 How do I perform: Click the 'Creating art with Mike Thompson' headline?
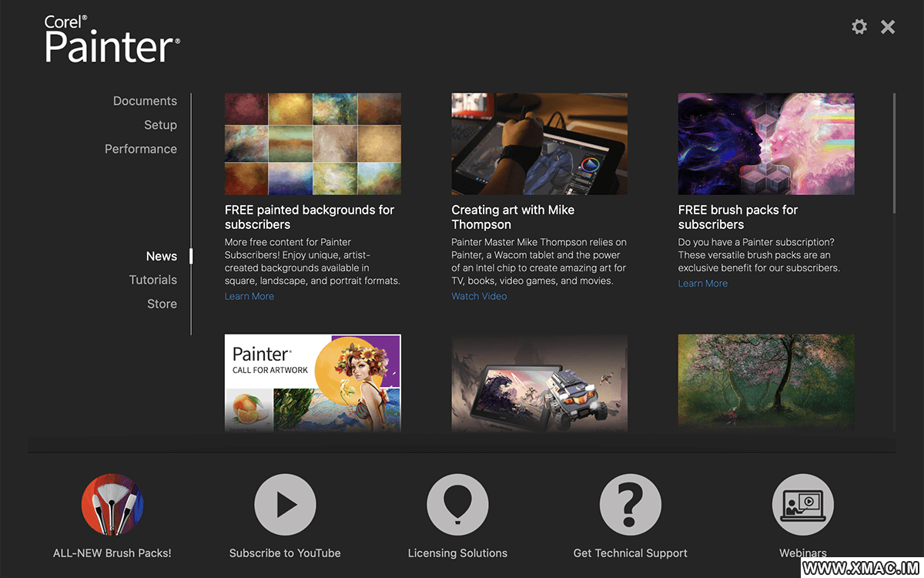[513, 217]
